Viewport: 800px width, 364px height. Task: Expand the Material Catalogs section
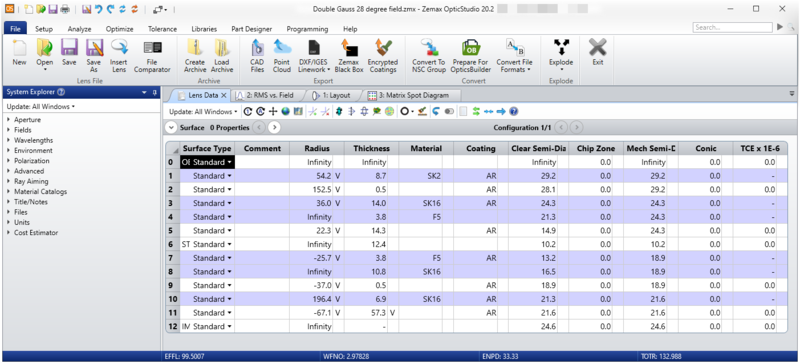(x=9, y=191)
